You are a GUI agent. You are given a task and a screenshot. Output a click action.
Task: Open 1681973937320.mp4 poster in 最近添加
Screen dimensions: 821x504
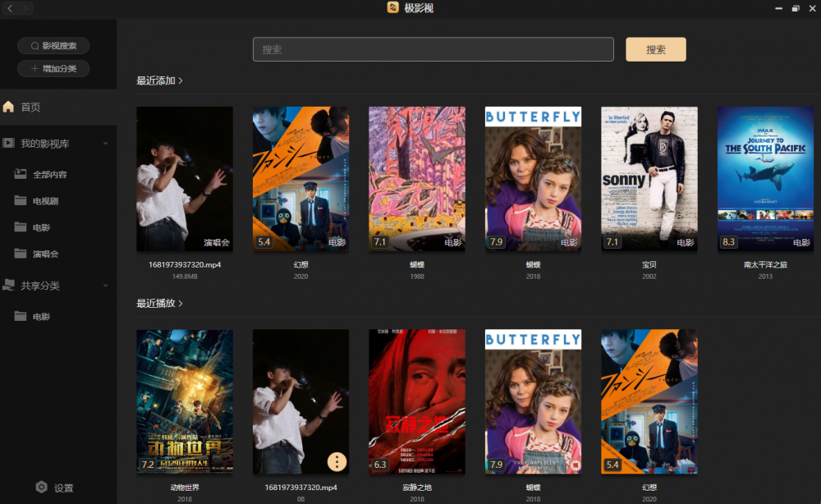[185, 179]
